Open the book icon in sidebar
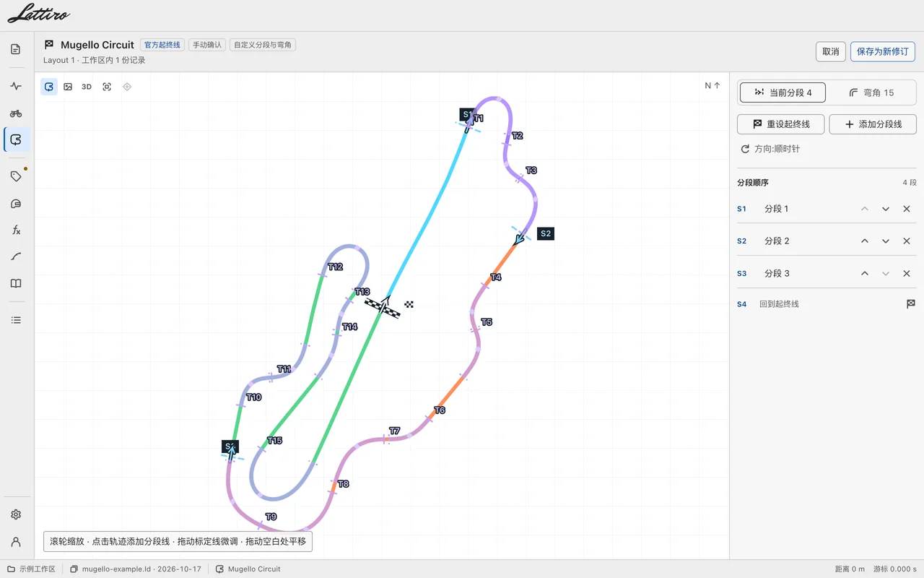Viewport: 924px width, 578px height. (16, 283)
